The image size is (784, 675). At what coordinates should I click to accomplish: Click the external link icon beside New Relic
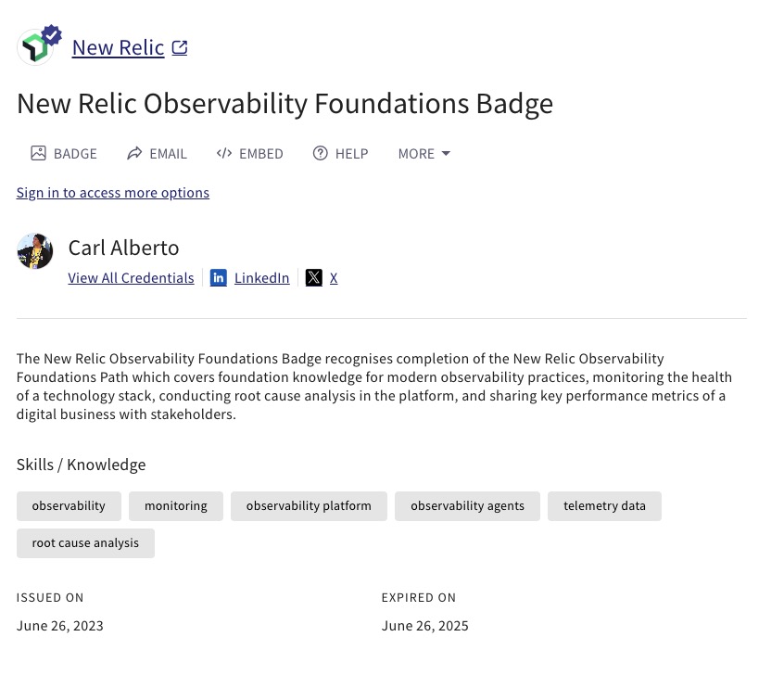click(180, 47)
